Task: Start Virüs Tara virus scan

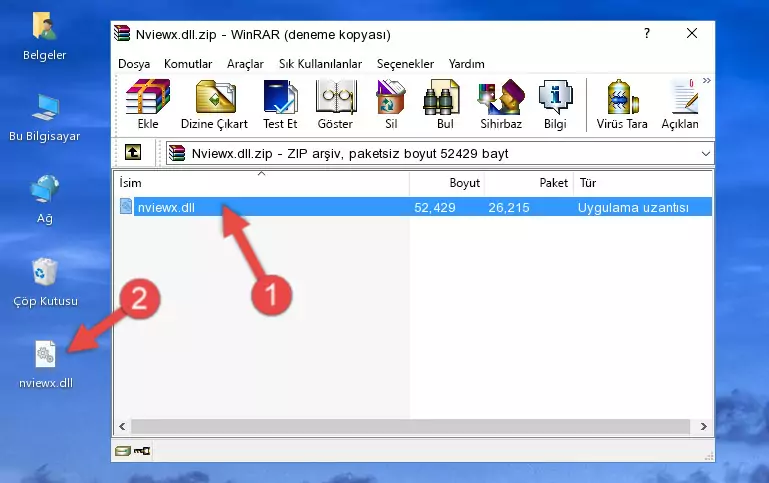Action: point(622,104)
